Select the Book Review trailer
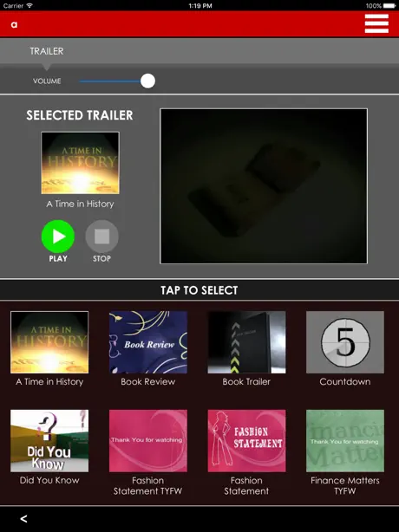 [148, 342]
